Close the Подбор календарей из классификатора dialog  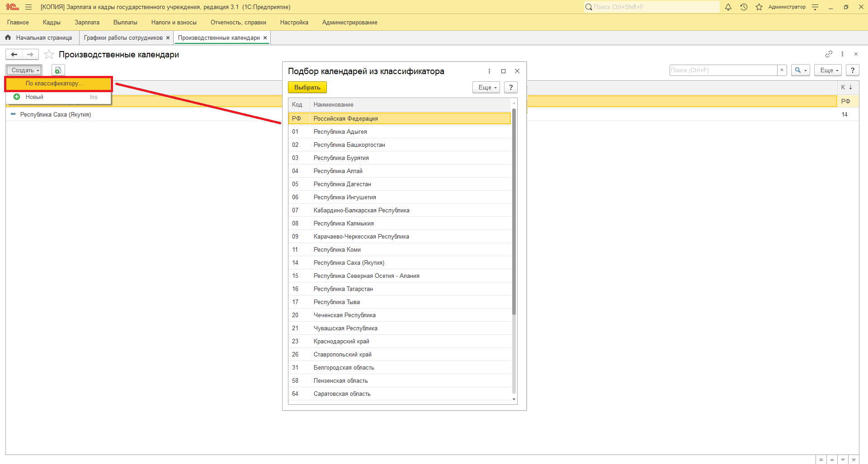pyautogui.click(x=517, y=71)
